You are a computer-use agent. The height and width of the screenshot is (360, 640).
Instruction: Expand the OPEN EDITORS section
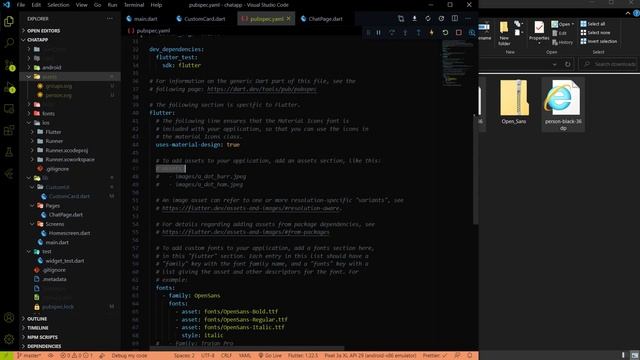click(x=43, y=31)
